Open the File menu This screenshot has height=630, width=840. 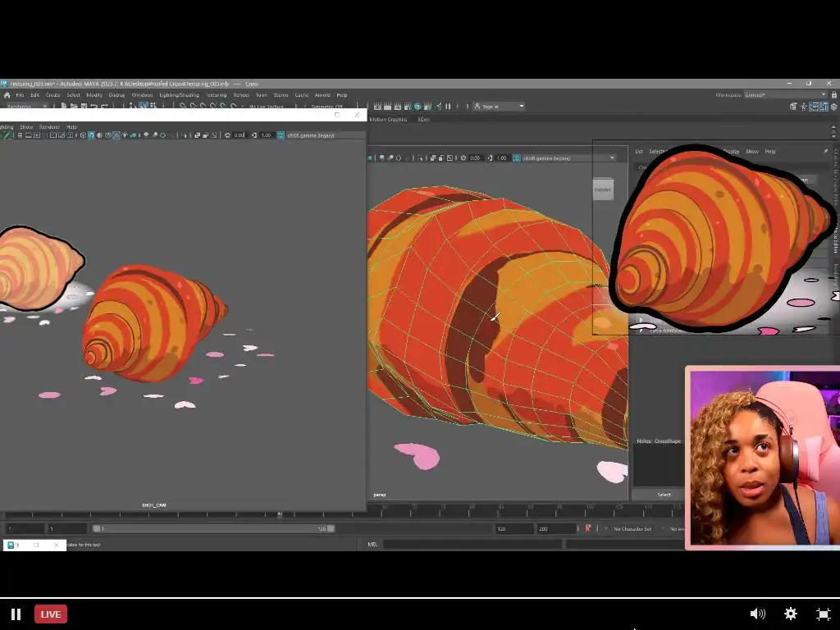click(20, 95)
